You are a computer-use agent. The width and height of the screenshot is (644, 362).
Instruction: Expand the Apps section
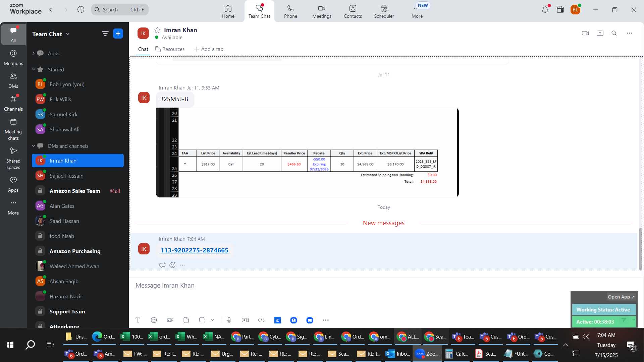coord(33,53)
